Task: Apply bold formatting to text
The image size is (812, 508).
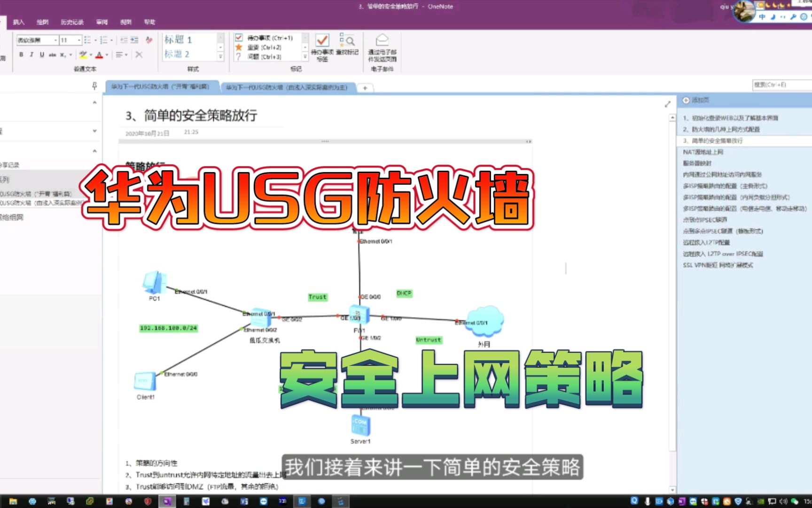Action: click(21, 55)
